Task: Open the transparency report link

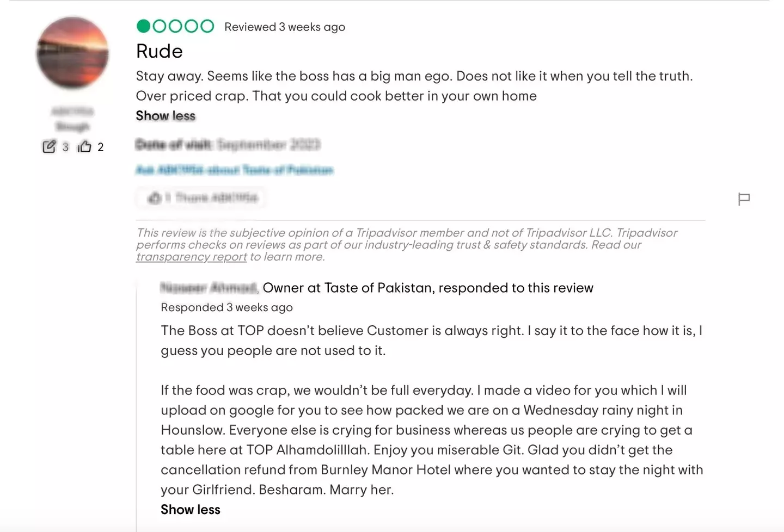Action: tap(191, 257)
